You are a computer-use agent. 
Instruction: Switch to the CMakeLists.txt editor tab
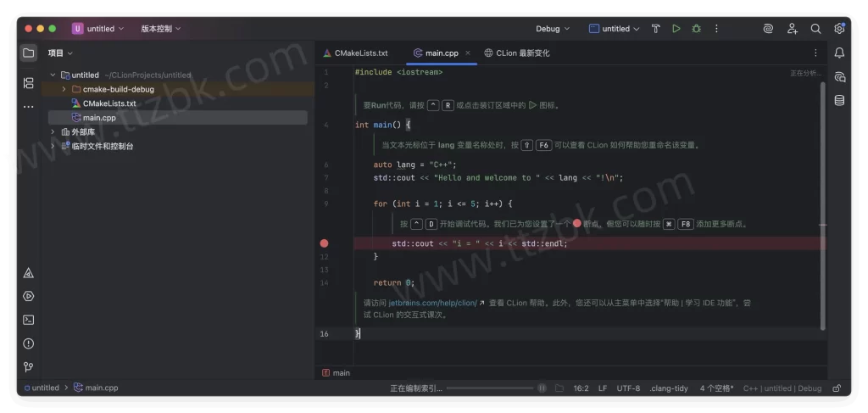pyautogui.click(x=355, y=53)
